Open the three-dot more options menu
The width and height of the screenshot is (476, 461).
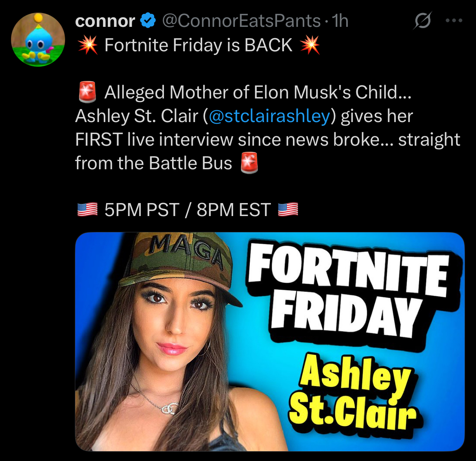(454, 20)
